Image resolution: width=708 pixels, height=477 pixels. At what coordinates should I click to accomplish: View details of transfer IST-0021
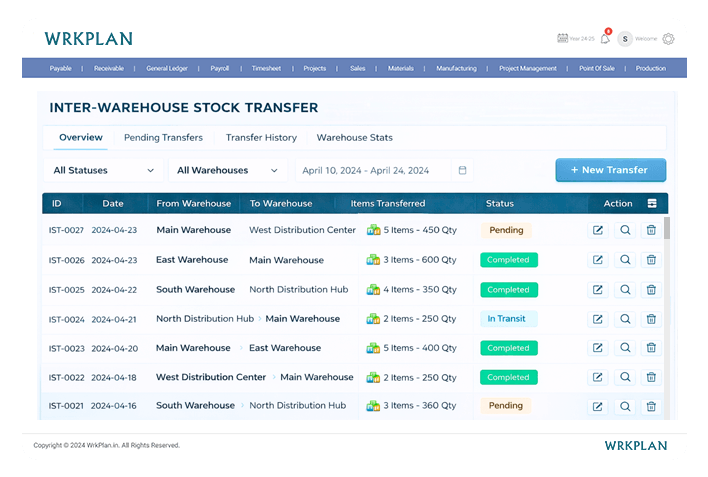625,407
